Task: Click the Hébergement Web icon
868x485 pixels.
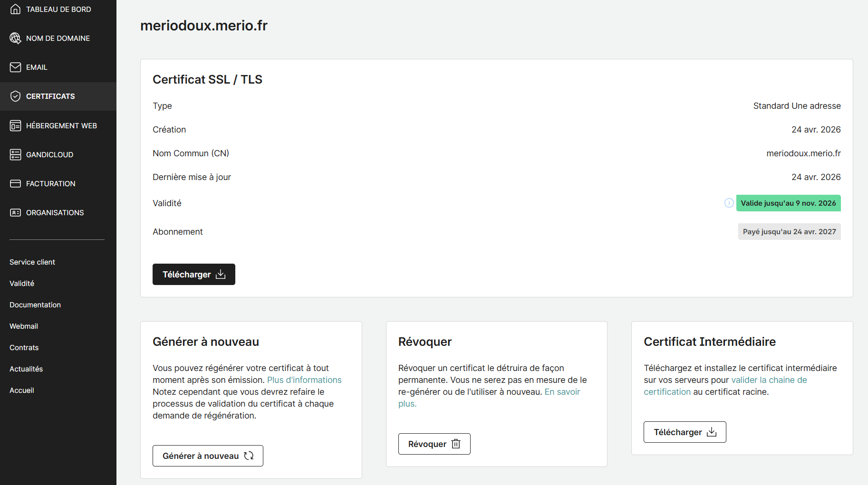Action: (15, 126)
